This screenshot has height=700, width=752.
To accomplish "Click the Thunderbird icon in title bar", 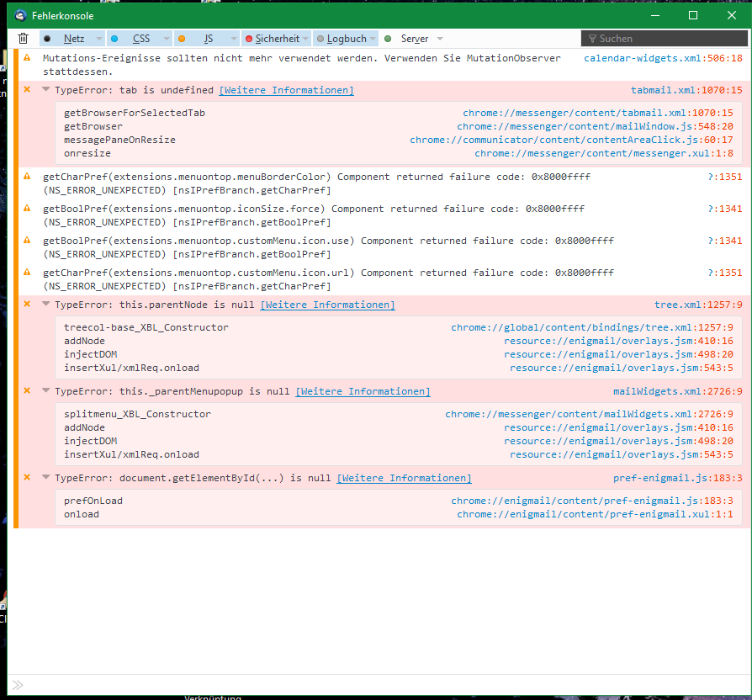I will (x=19, y=15).
